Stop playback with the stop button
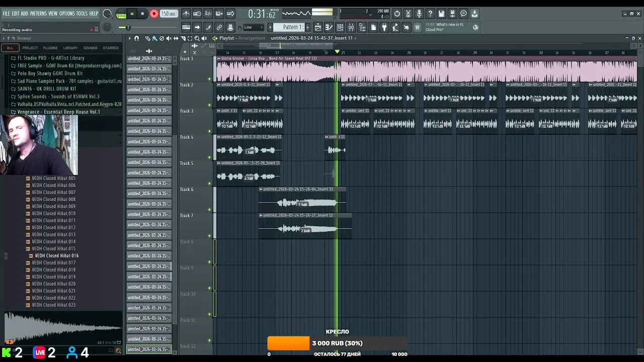The height and width of the screenshot is (362, 644). click(x=142, y=14)
